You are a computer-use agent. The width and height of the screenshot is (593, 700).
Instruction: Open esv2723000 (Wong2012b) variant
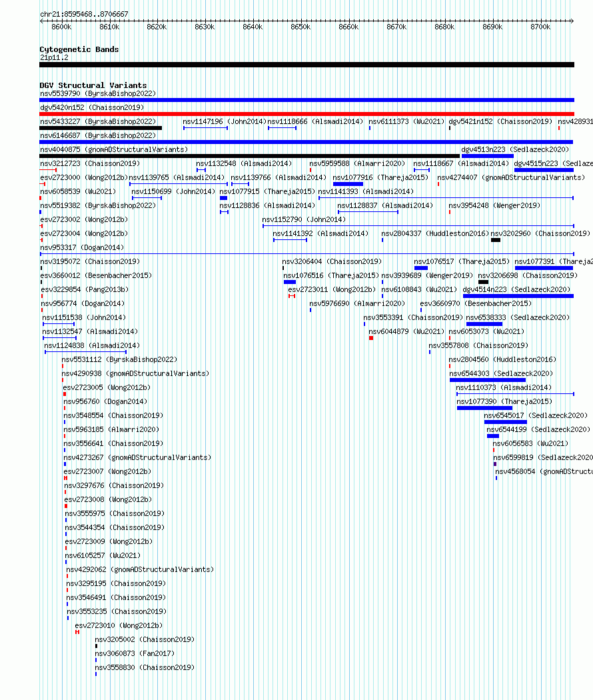point(84,178)
